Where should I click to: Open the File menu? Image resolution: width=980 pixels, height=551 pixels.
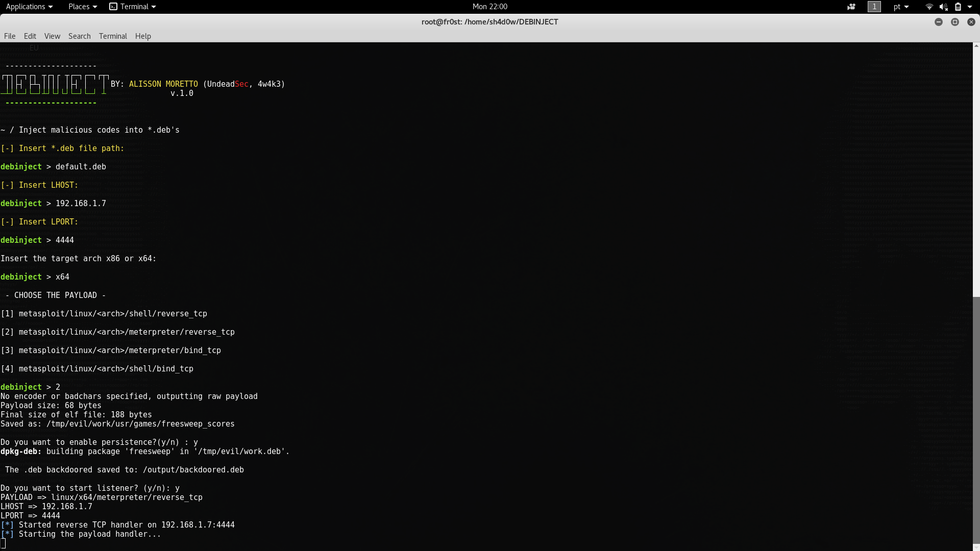(10, 36)
